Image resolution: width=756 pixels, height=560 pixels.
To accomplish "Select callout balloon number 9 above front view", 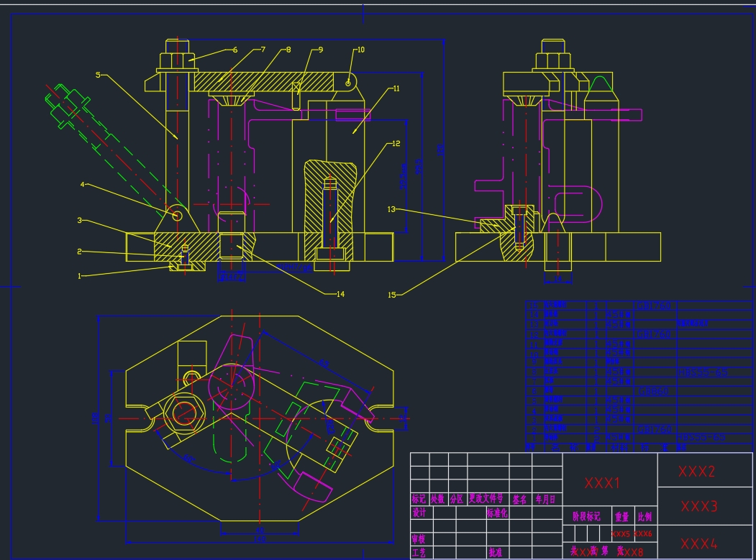I will pyautogui.click(x=321, y=49).
